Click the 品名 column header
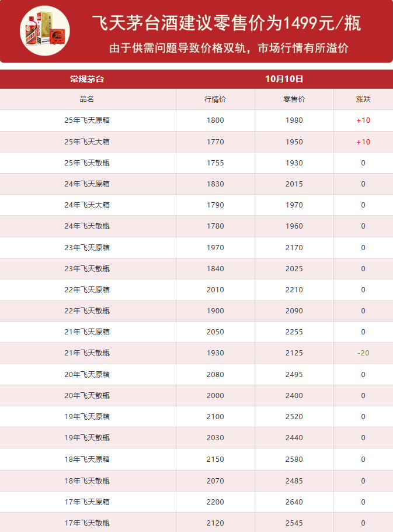 87,99
